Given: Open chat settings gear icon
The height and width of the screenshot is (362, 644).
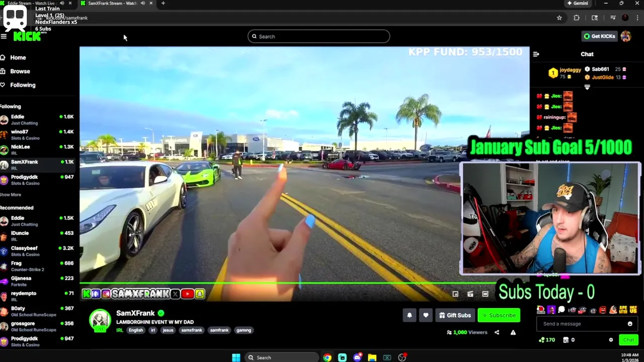Looking at the screenshot, I should coord(611,340).
